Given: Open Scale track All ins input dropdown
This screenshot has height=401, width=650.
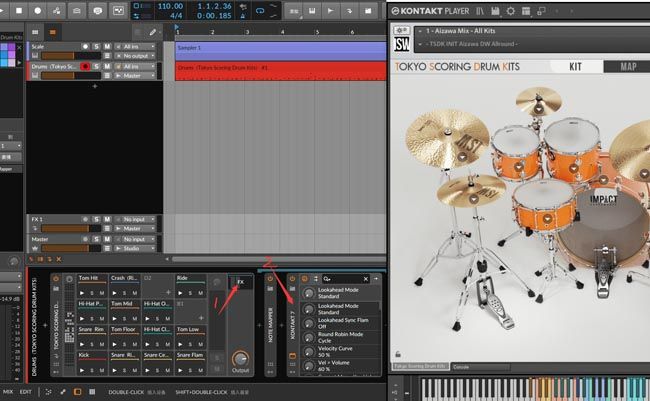Looking at the screenshot, I should 135,46.
